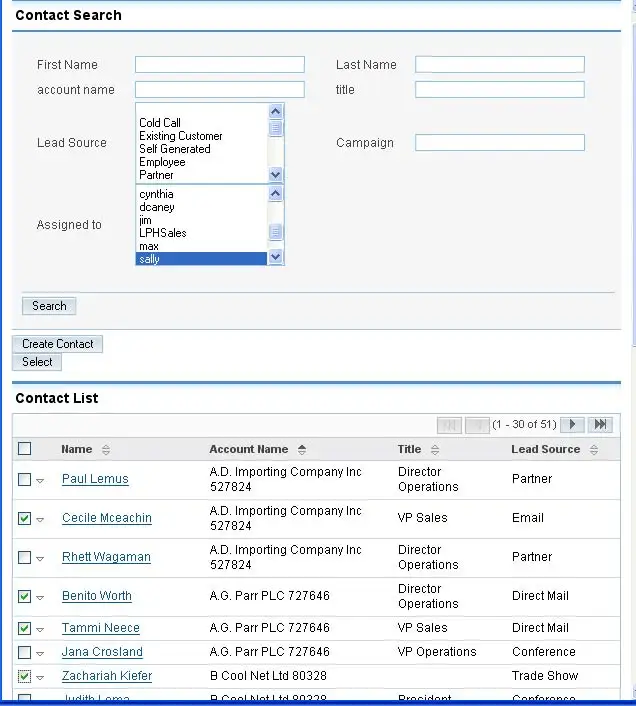Viewport: 636px width, 706px height.
Task: Focus the Campaign input field
Action: click(x=500, y=143)
